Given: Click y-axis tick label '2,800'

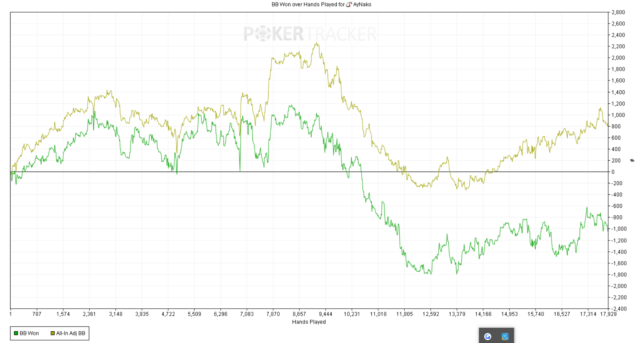Looking at the screenshot, I should pos(618,12).
